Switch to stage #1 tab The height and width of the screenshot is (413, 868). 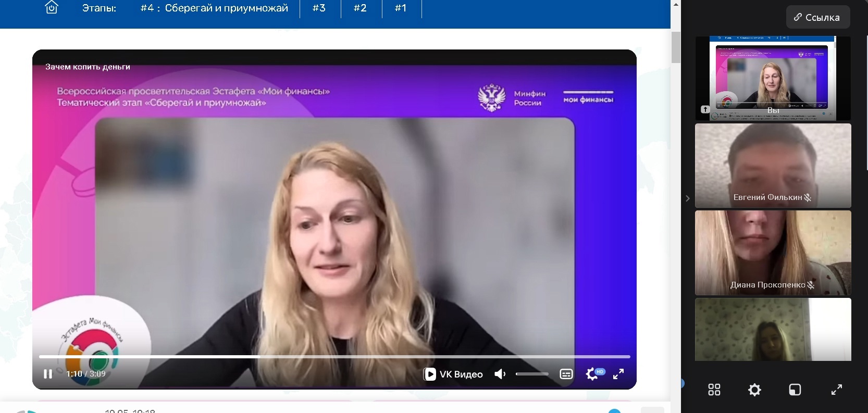(x=401, y=8)
